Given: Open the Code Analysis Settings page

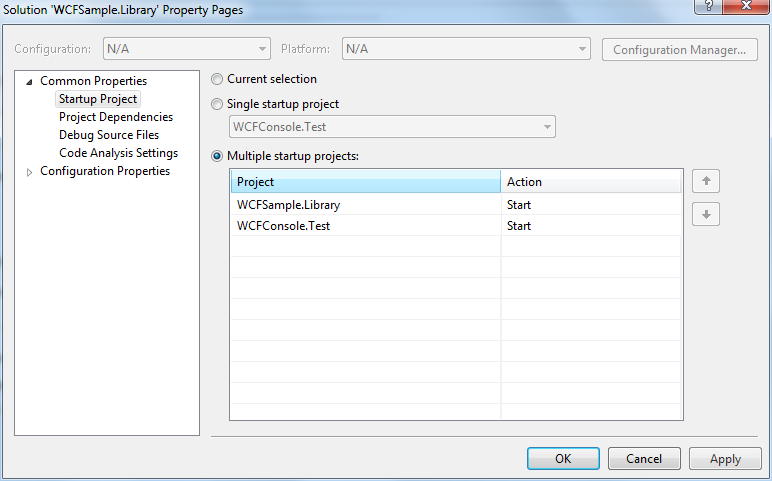Looking at the screenshot, I should pyautogui.click(x=118, y=153).
